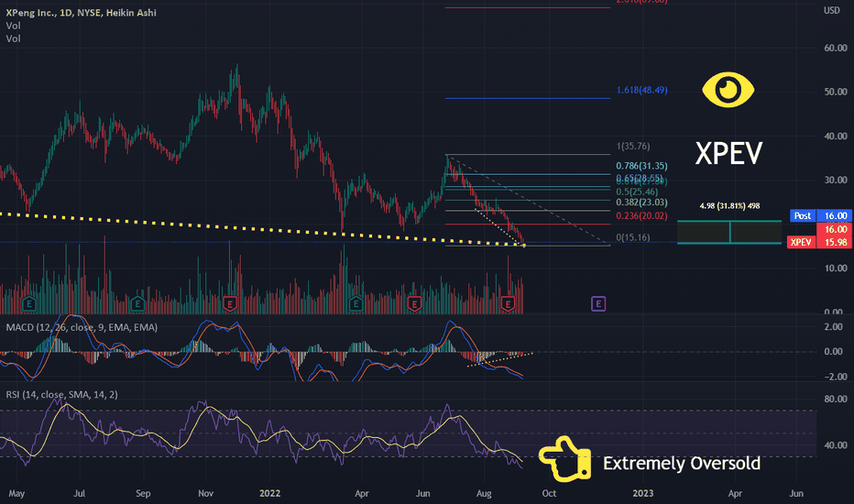
Task: Click the 1(35.76) Fibonacci level label
Action: pyautogui.click(x=633, y=146)
